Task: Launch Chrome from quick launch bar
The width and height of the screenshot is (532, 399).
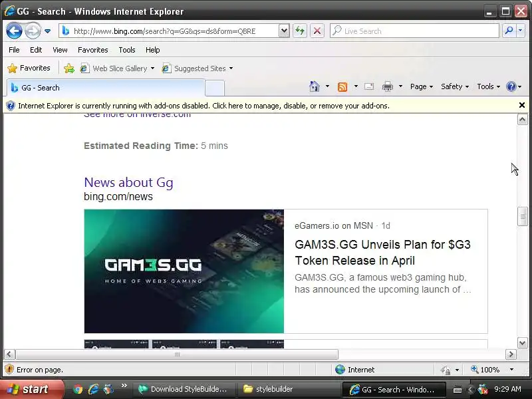Action: 78,389
